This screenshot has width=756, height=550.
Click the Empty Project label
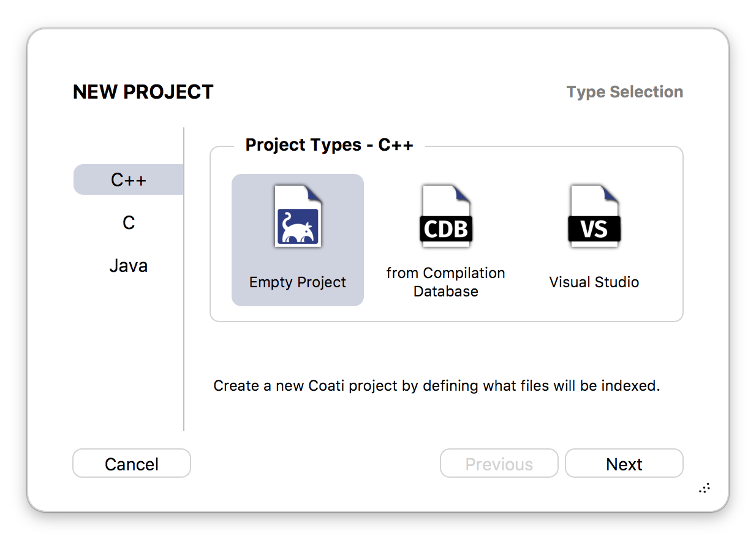pyautogui.click(x=298, y=282)
